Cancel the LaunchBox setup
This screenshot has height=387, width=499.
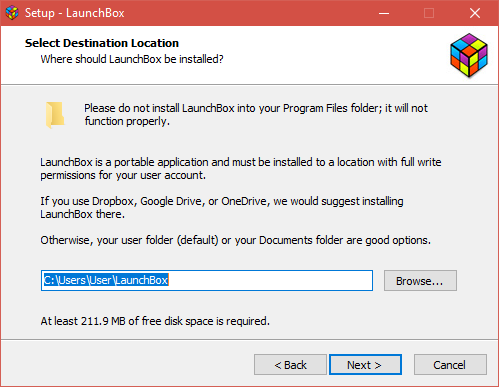[x=450, y=365]
